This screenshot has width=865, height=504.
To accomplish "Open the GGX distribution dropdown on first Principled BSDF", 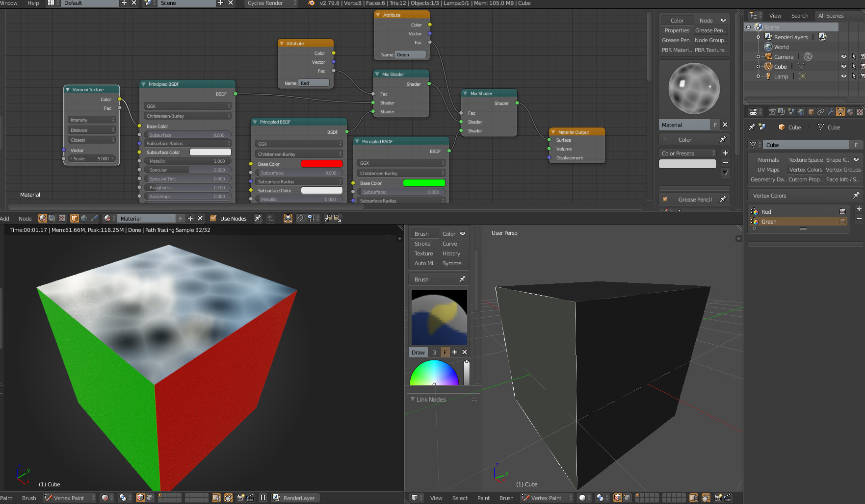I will coord(187,106).
